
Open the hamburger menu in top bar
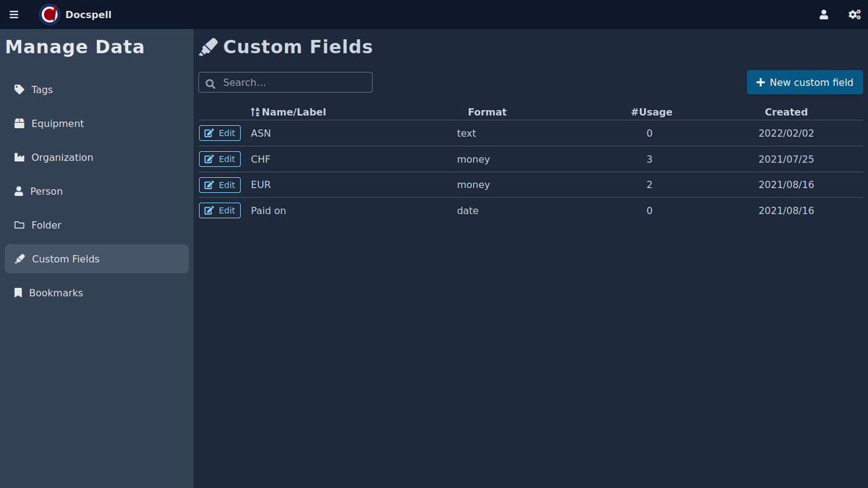[14, 14]
